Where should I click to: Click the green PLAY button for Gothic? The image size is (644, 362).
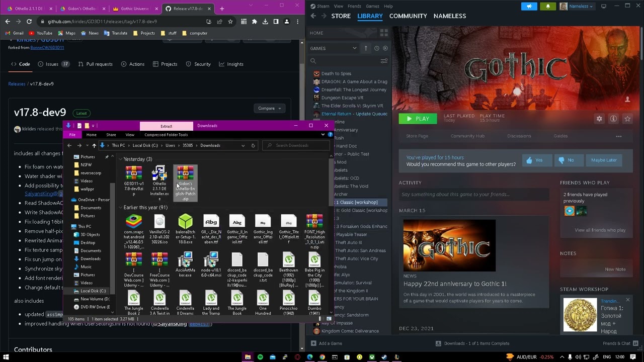(418, 119)
